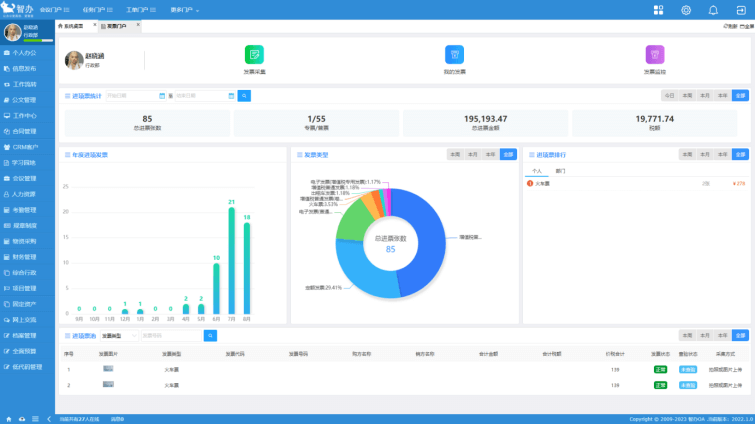Open the 发票采集 green icon
Viewport: 755px width, 425px height.
click(x=254, y=55)
